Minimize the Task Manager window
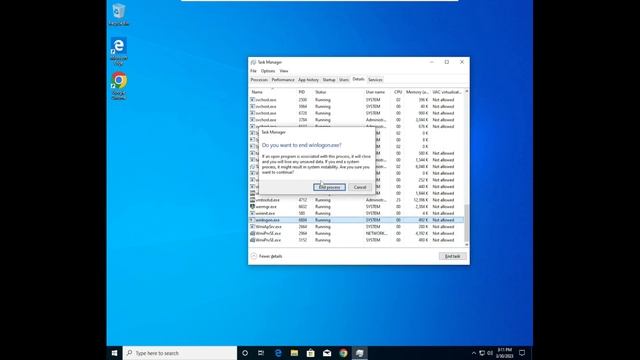640x360 pixels. pos(432,62)
